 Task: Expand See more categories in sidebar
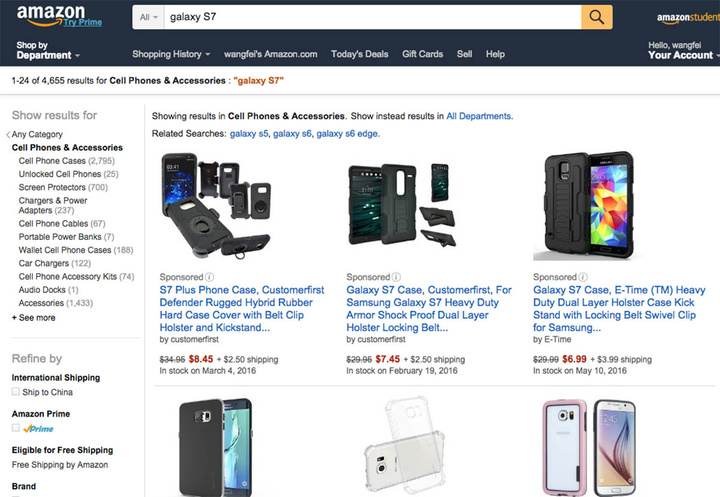(x=34, y=317)
